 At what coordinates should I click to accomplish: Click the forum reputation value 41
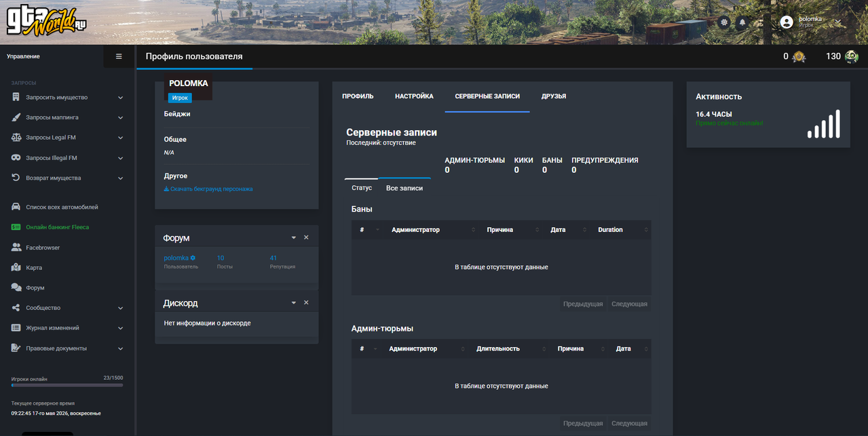pos(273,258)
